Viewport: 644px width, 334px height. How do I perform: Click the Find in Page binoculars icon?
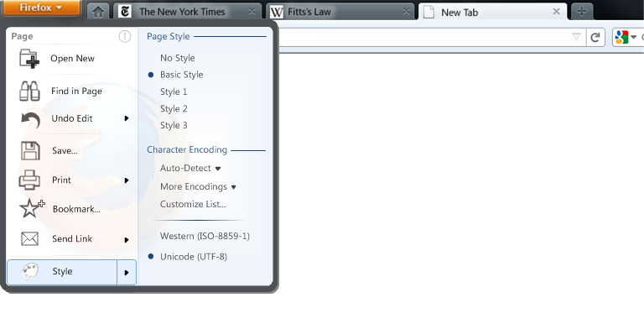pyautogui.click(x=29, y=91)
